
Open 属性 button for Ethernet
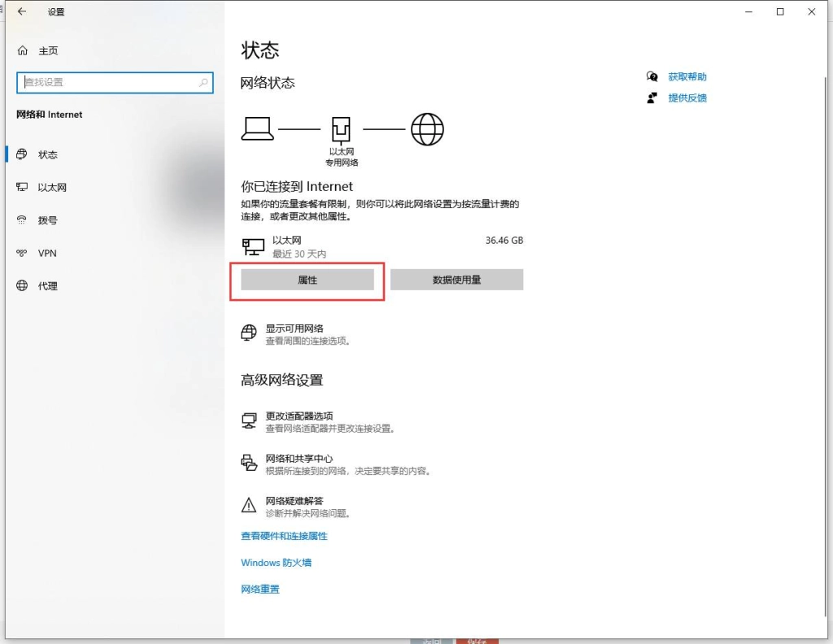(x=307, y=280)
